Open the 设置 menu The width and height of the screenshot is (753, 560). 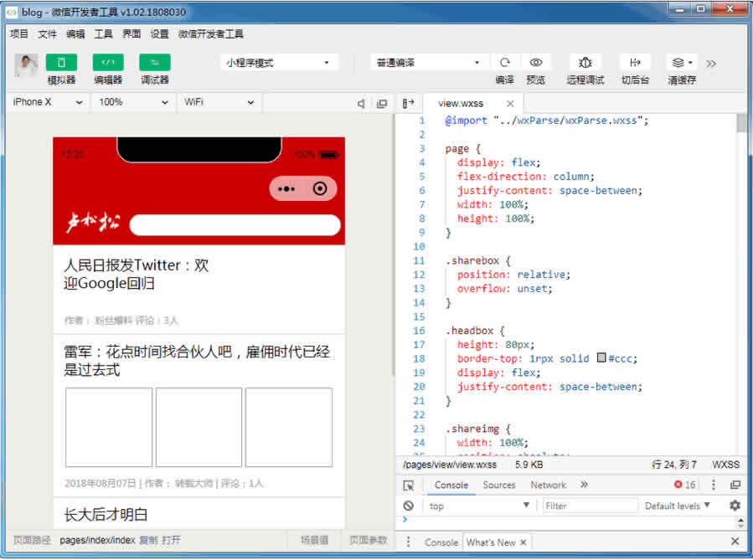pyautogui.click(x=159, y=34)
